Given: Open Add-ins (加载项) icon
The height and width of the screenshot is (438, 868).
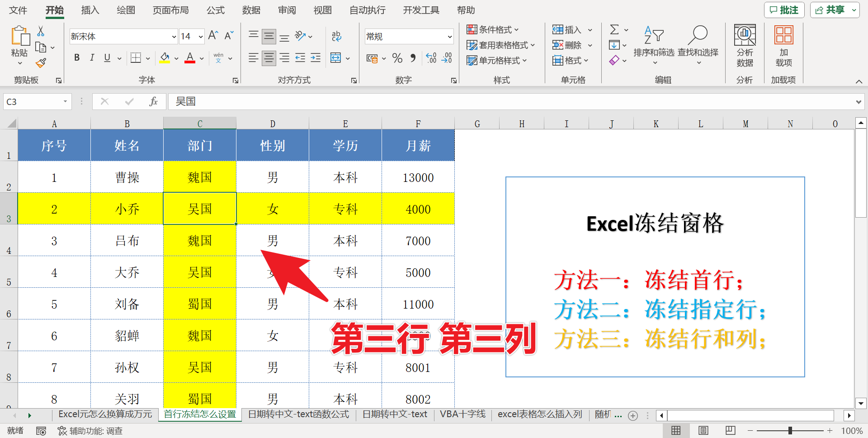Looking at the screenshot, I should 783,46.
